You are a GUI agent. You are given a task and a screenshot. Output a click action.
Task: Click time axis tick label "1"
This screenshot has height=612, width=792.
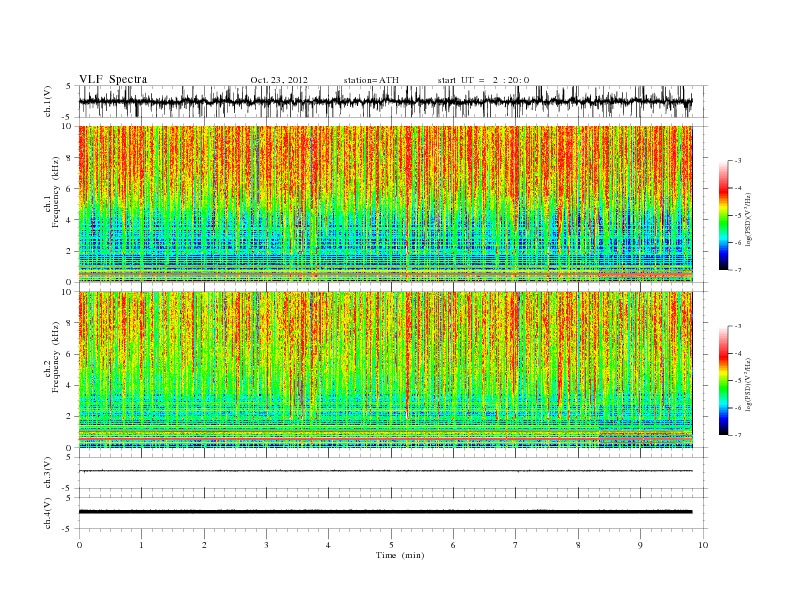(x=141, y=545)
